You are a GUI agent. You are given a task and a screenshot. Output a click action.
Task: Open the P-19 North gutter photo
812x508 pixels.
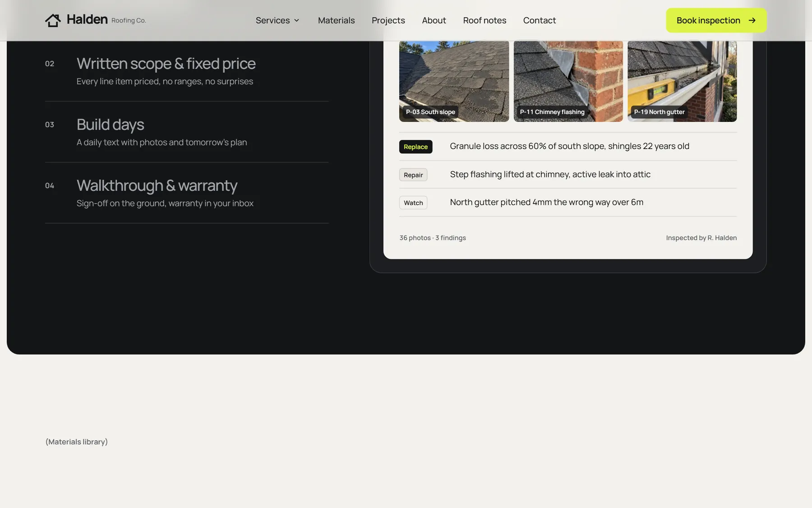[x=682, y=81]
